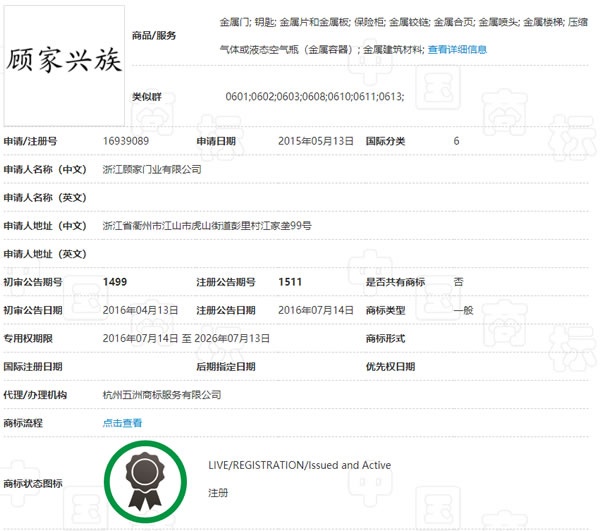
Task: Select applicant name 浙江顾家门业有限公司
Action: pyautogui.click(x=152, y=169)
